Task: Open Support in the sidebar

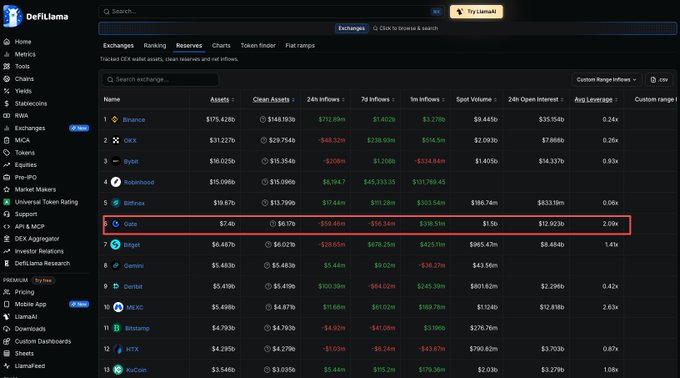Action: click(x=26, y=214)
